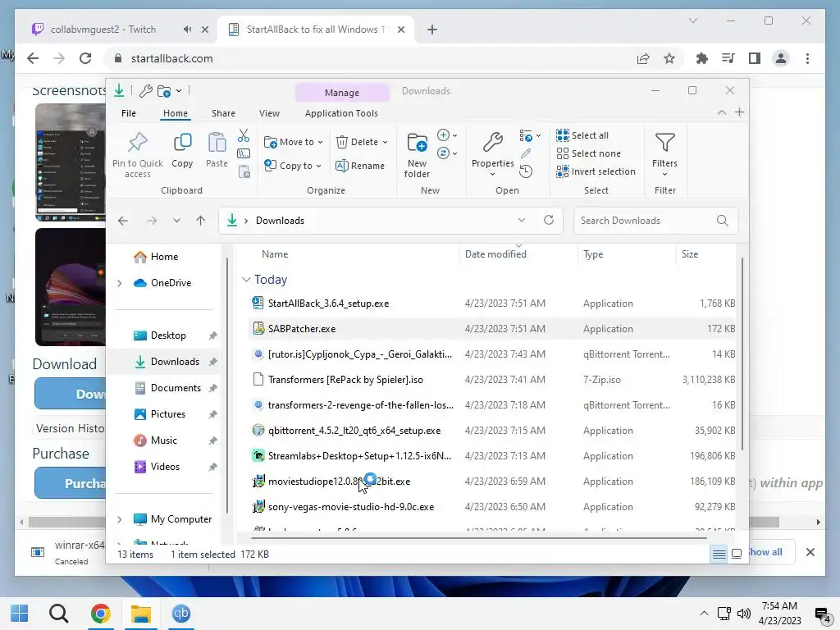Click the Paste shortcut icon

click(x=244, y=172)
